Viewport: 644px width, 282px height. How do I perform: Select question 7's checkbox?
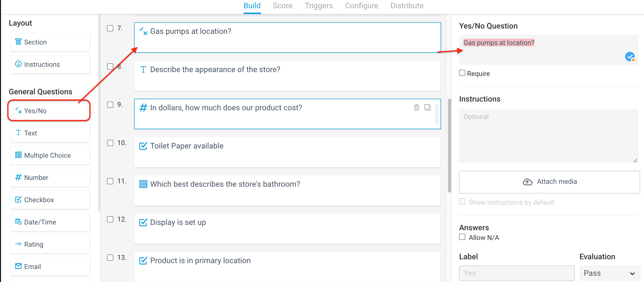coord(110,28)
